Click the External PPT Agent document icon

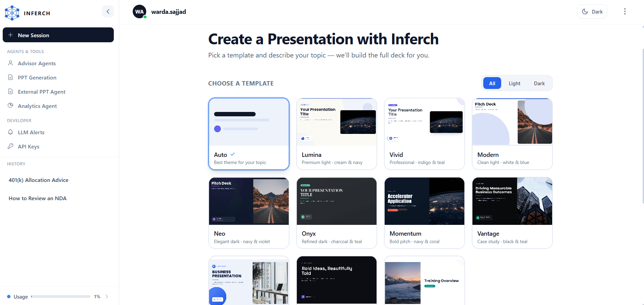tap(10, 92)
